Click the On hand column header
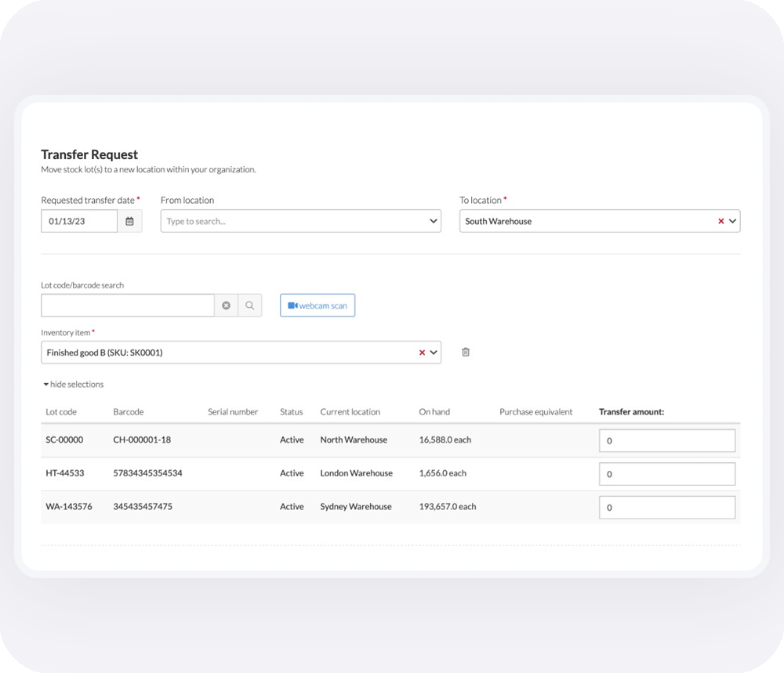The width and height of the screenshot is (784, 673). 434,411
